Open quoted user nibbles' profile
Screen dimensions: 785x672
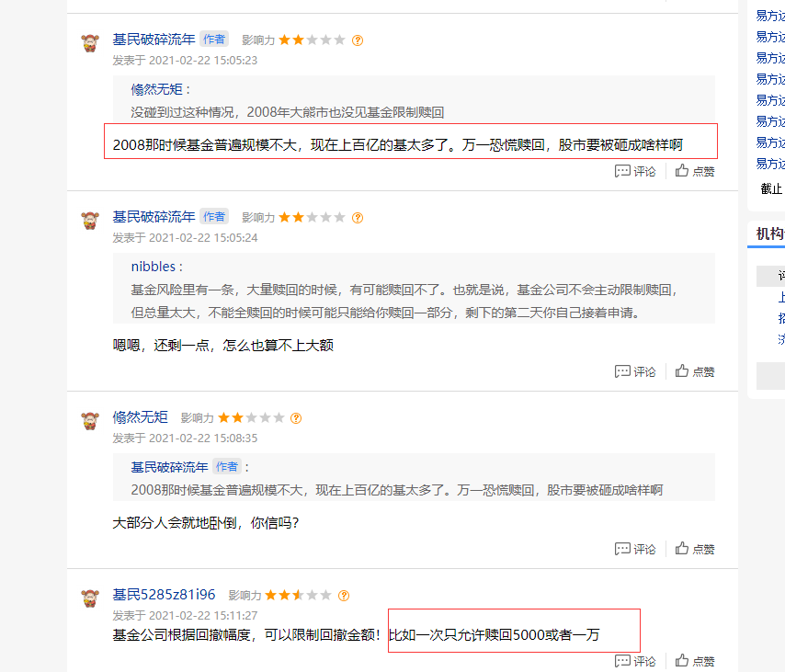tap(154, 267)
